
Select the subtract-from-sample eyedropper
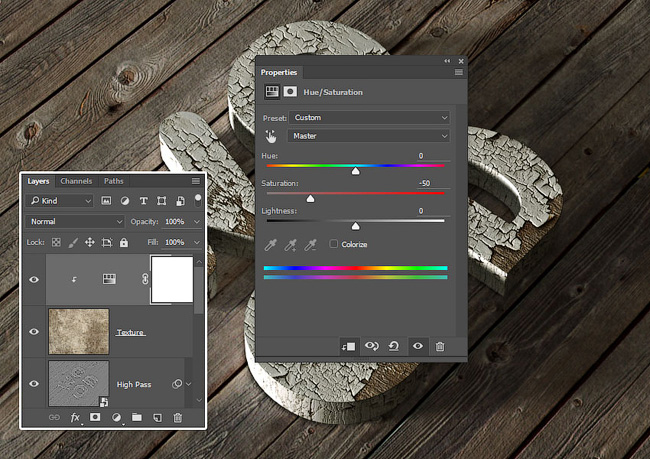(x=310, y=245)
